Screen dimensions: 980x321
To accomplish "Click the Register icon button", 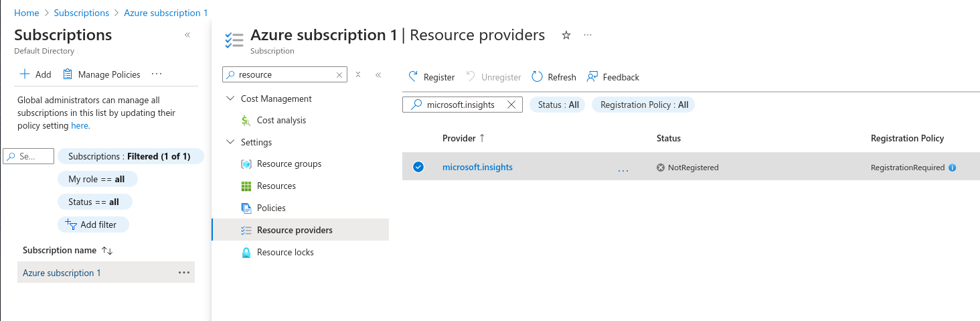I will tap(431, 77).
